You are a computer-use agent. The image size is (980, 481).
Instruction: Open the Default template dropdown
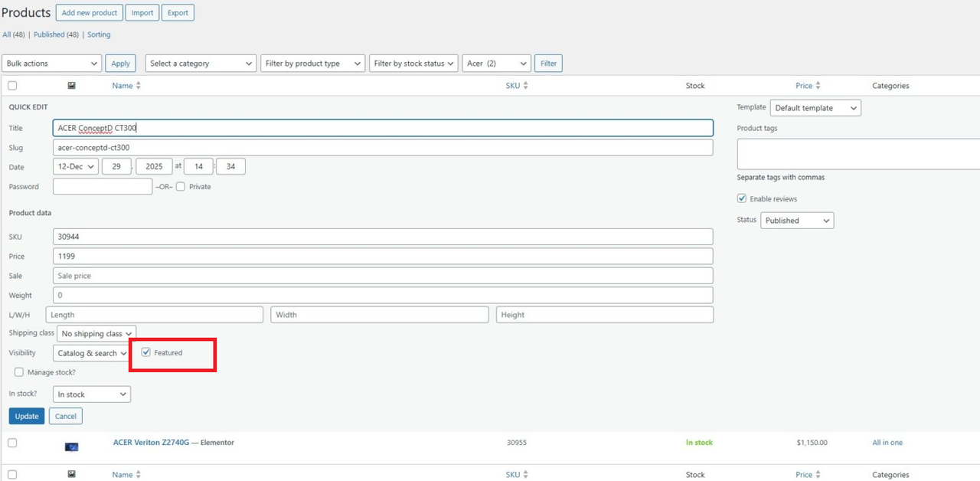pyautogui.click(x=815, y=108)
